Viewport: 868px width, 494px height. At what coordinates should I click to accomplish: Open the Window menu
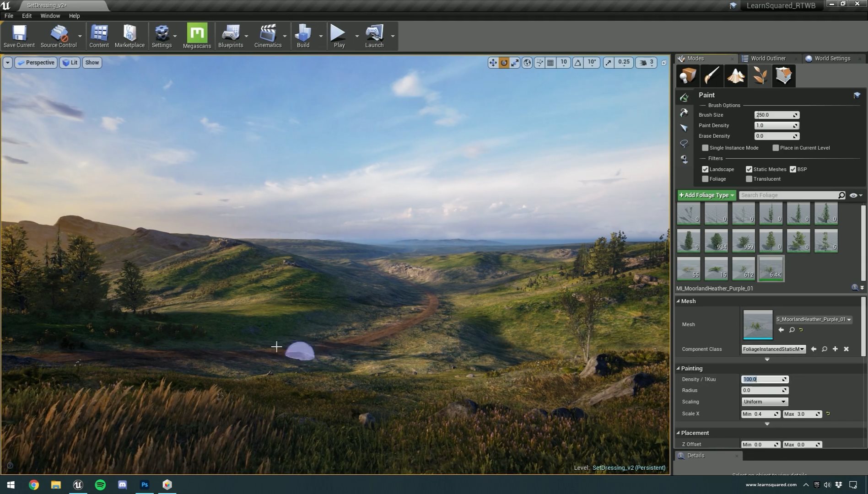(50, 16)
